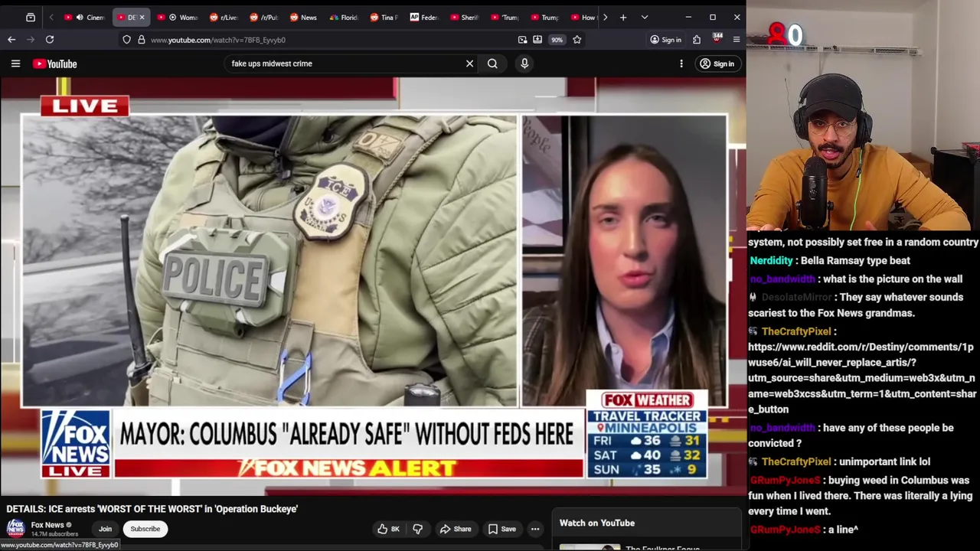Viewport: 980px width, 551px height.
Task: Start voice search with microphone
Action: tap(524, 64)
